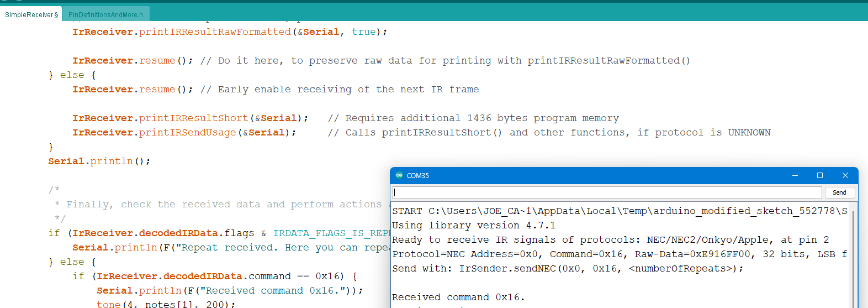Click the printIRSendUsage function call
The image size is (868, 308).
click(184, 132)
